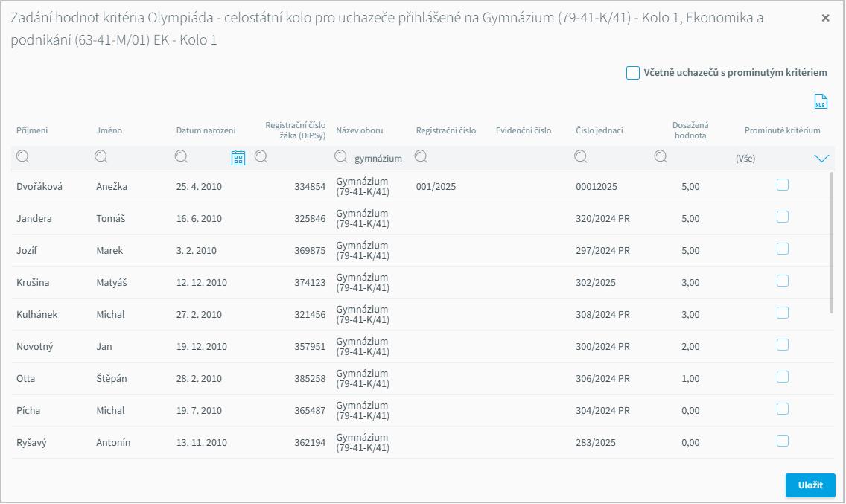Select first name Štěpán

[x=112, y=378]
